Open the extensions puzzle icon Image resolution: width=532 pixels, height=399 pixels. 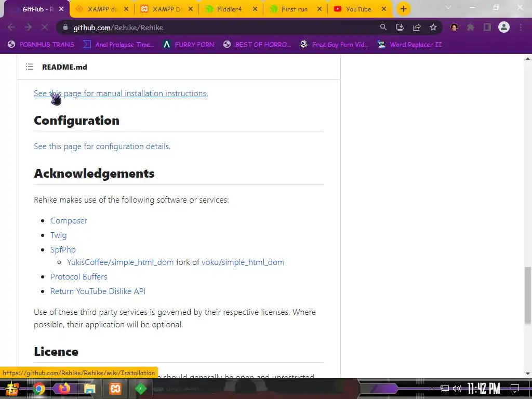coord(471,27)
